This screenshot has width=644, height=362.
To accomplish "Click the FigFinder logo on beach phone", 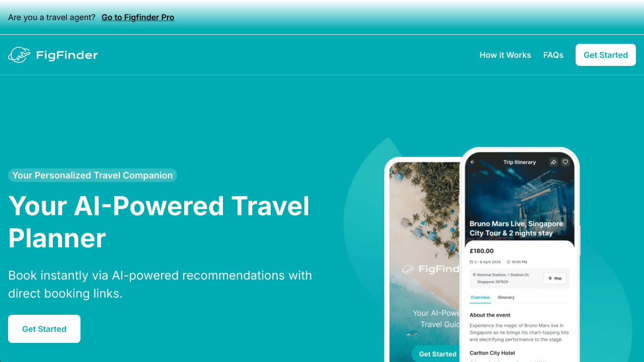I will pyautogui.click(x=430, y=269).
